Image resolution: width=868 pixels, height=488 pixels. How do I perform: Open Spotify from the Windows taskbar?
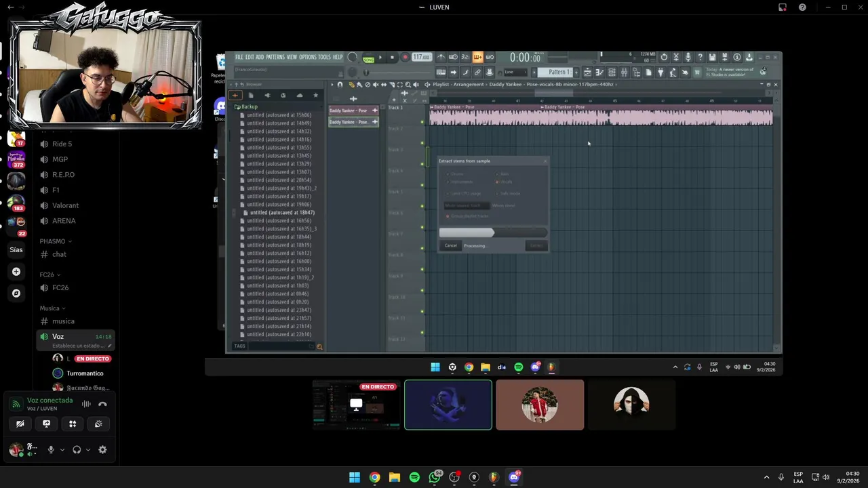click(x=414, y=477)
